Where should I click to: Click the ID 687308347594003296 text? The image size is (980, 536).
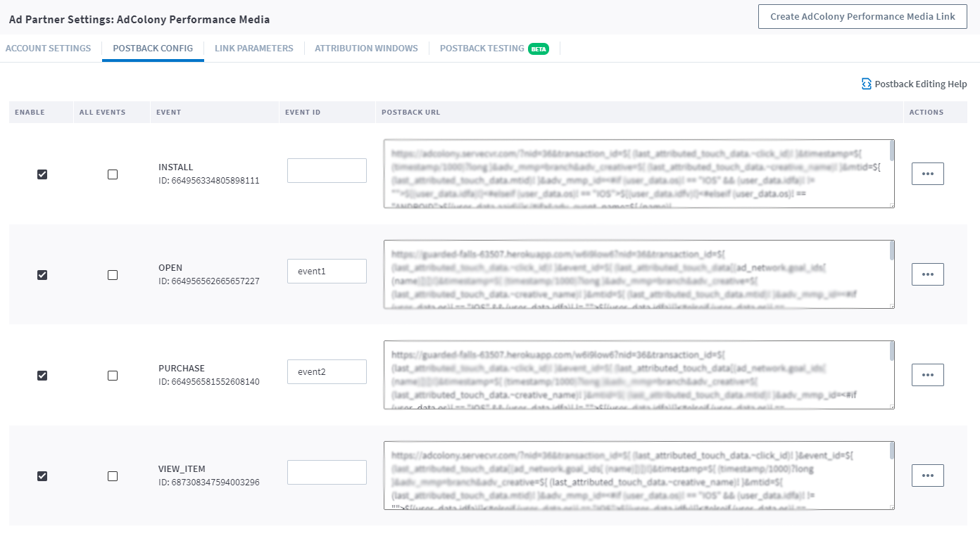(209, 483)
